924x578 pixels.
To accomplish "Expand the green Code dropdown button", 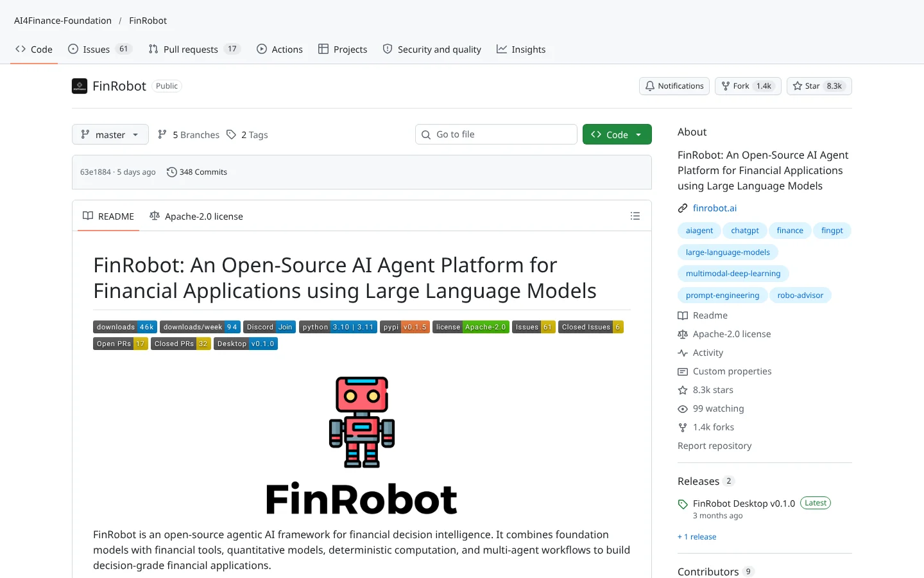I will click(617, 134).
